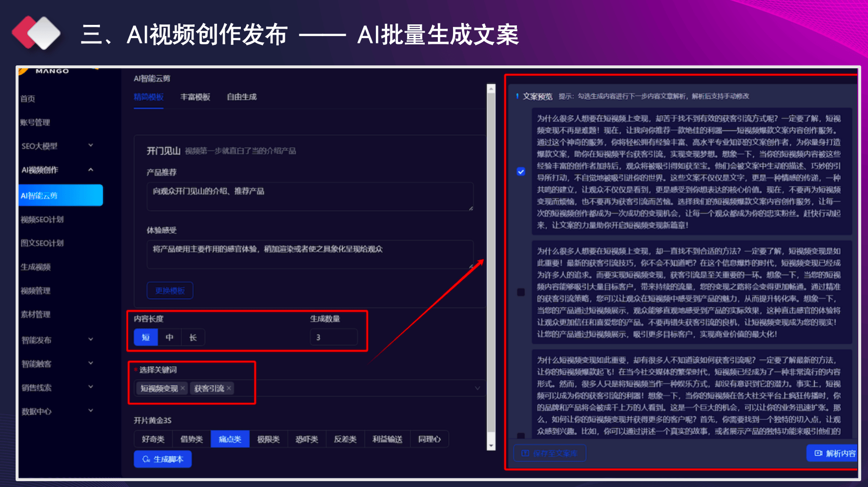868x487 pixels.
Task: Collapse the AI视频创作 sidebar section
Action: [x=91, y=170]
